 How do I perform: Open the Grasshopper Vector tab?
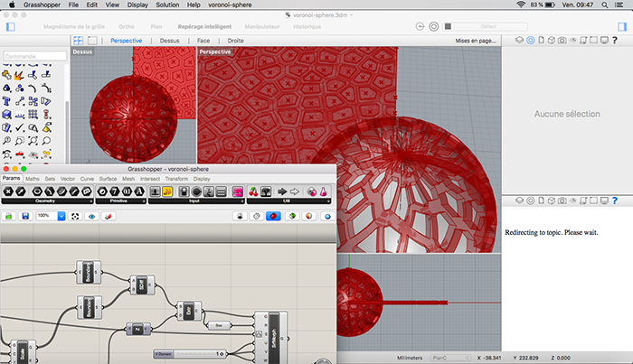pyautogui.click(x=68, y=179)
